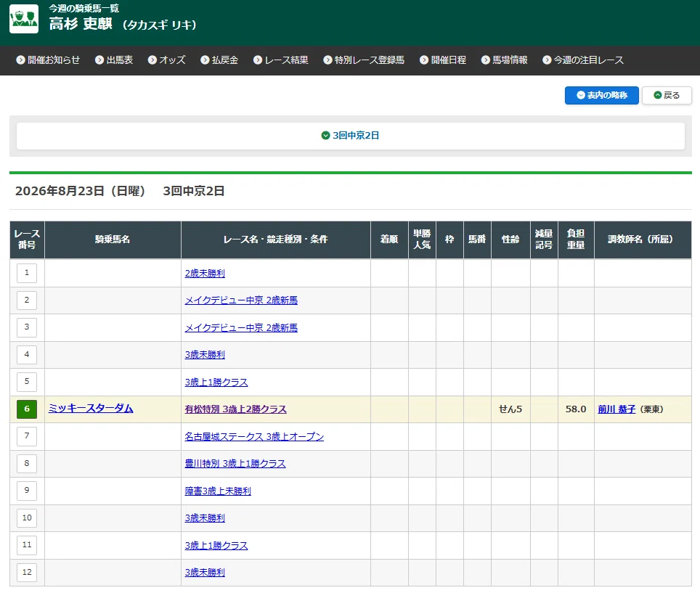Open 今週の注目レース menu item
The width and height of the screenshot is (700, 593).
[582, 60]
